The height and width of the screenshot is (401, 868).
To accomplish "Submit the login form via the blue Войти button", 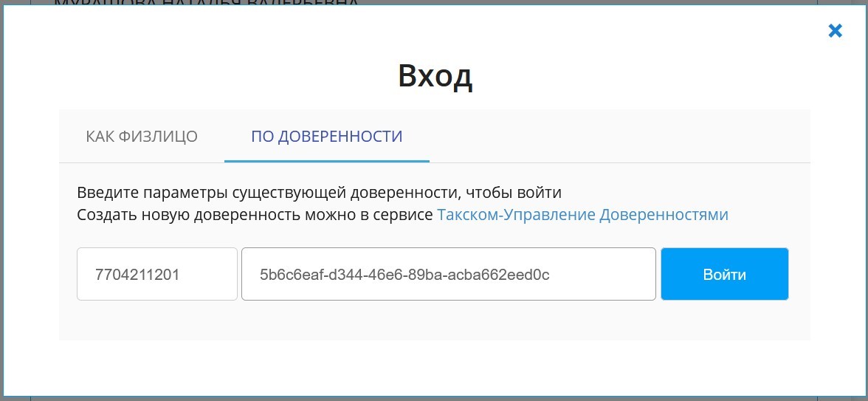I will click(724, 275).
